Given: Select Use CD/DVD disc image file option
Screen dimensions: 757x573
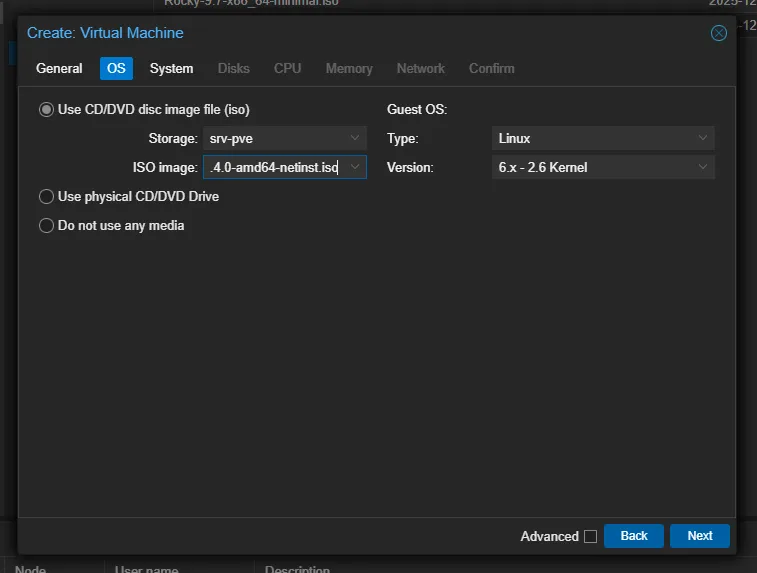Looking at the screenshot, I should (46, 110).
